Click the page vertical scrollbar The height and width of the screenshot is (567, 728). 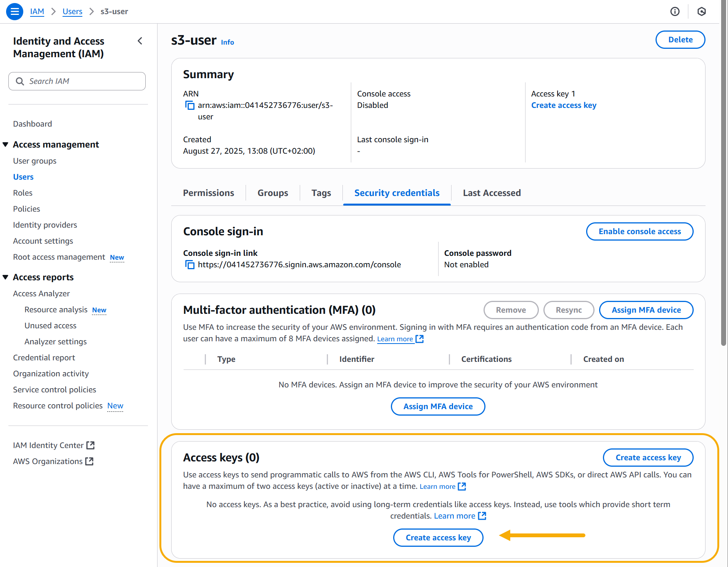click(x=723, y=172)
